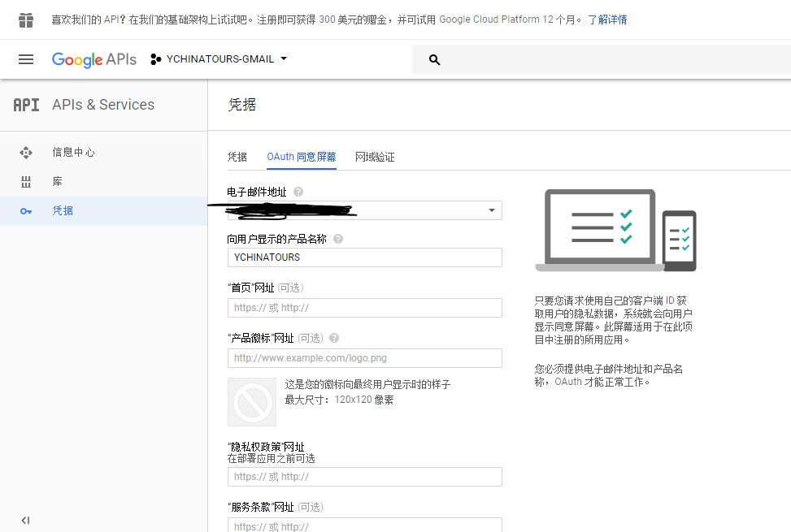The width and height of the screenshot is (791, 532).
Task: Select the OAuth 同意屏幕 tab
Action: click(301, 158)
